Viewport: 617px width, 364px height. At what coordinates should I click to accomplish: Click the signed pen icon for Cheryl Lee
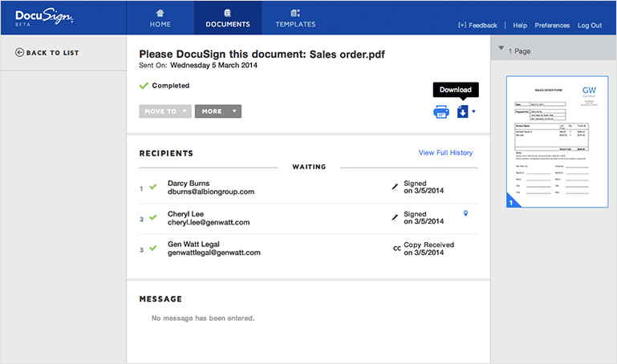click(x=395, y=217)
